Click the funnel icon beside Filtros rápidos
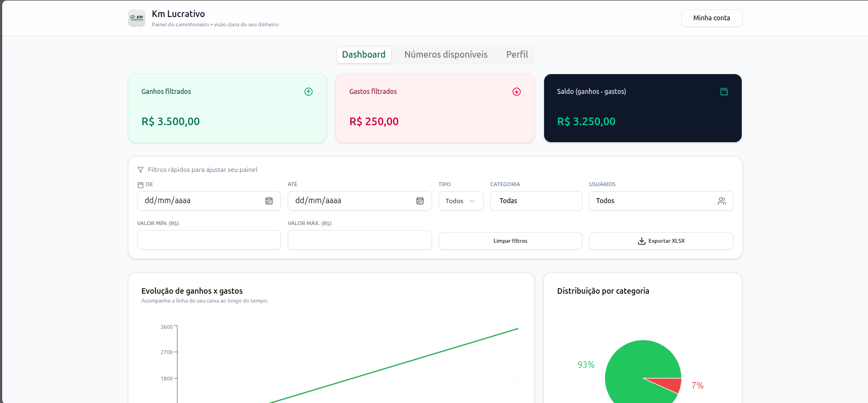 [141, 170]
